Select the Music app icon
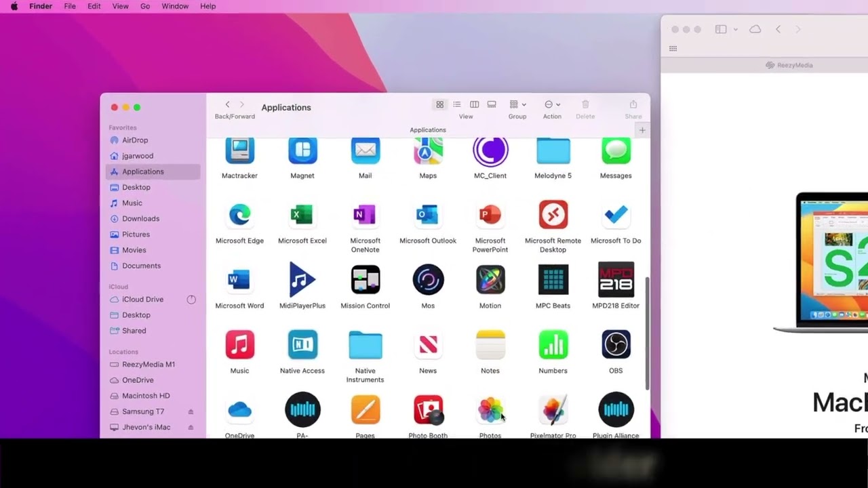The image size is (868, 488). (x=239, y=345)
